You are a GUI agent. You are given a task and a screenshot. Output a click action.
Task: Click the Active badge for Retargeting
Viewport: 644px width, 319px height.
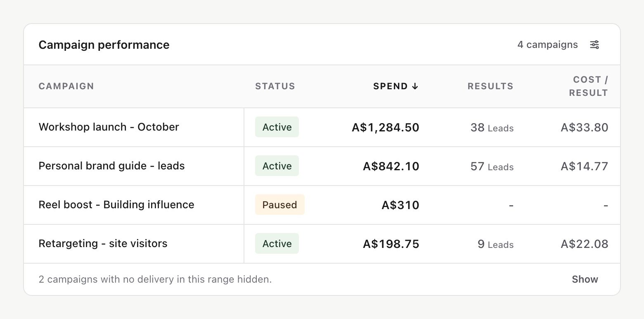pyautogui.click(x=277, y=244)
